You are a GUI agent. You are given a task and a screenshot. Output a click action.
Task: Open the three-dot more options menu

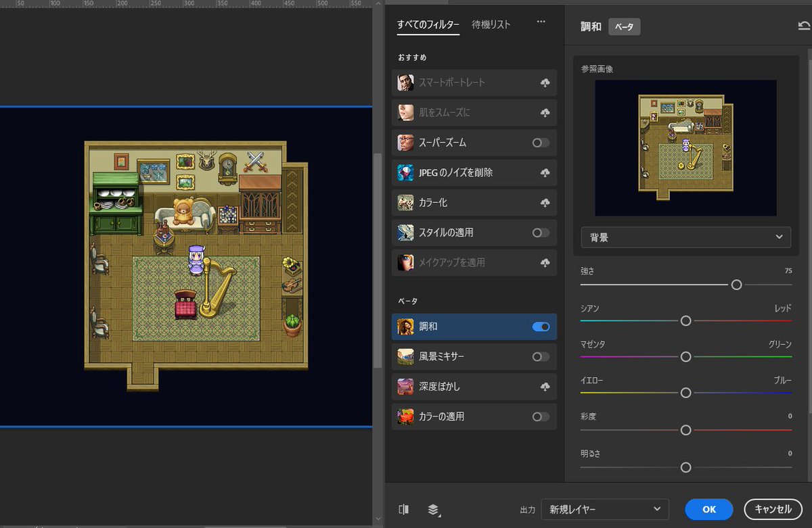click(x=541, y=22)
